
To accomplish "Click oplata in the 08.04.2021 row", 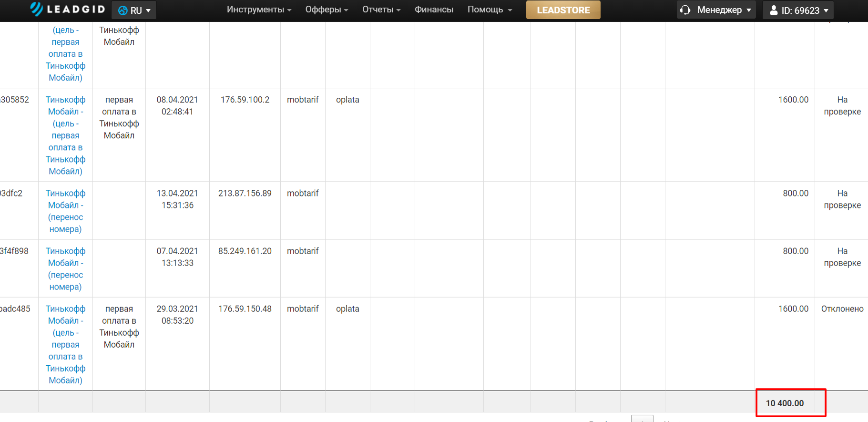I will coord(347,100).
